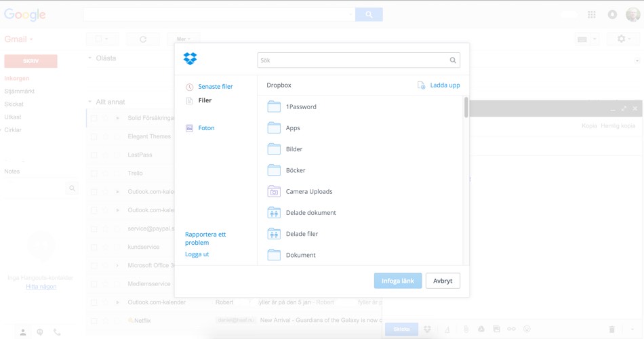The width and height of the screenshot is (644, 339).
Task: Star the LastPass email
Action: pos(106,155)
